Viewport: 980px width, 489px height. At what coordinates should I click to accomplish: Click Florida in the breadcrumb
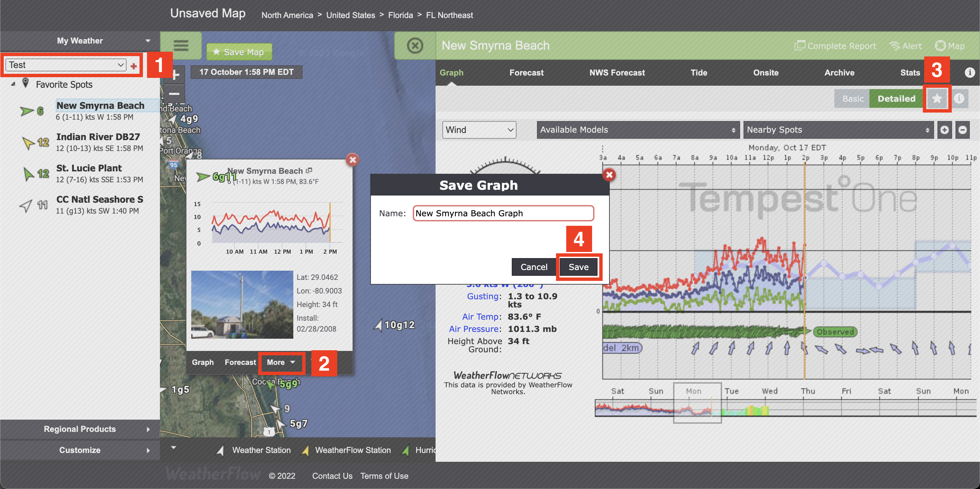[x=400, y=15]
